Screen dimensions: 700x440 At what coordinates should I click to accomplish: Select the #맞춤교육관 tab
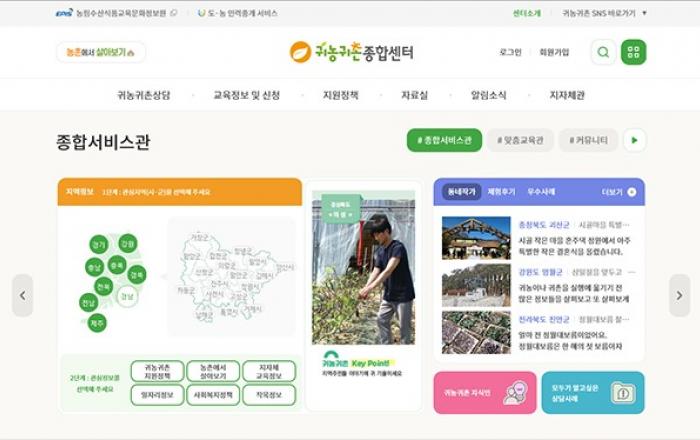pyautogui.click(x=520, y=140)
